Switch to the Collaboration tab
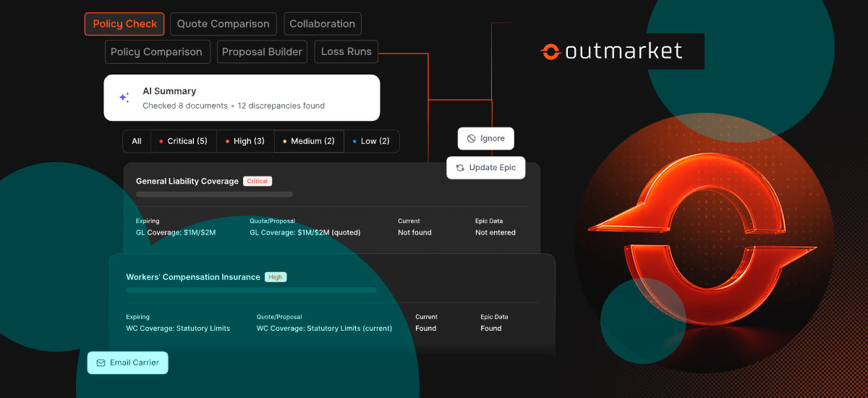The width and height of the screenshot is (868, 398). [322, 24]
